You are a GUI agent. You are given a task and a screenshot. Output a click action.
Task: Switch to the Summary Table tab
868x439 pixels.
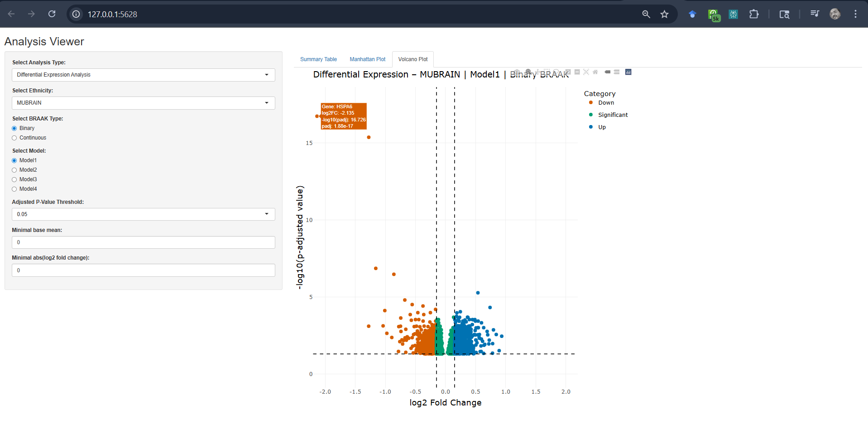(318, 59)
